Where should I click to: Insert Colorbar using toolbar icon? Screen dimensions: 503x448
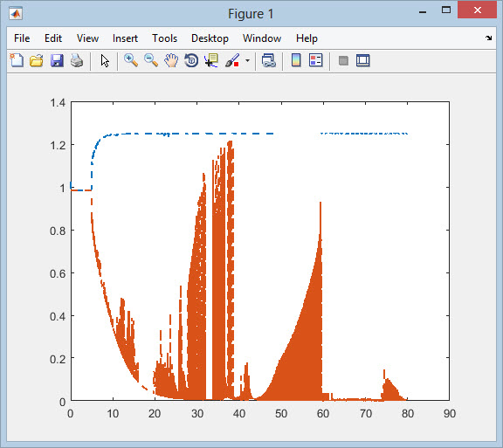click(x=296, y=60)
